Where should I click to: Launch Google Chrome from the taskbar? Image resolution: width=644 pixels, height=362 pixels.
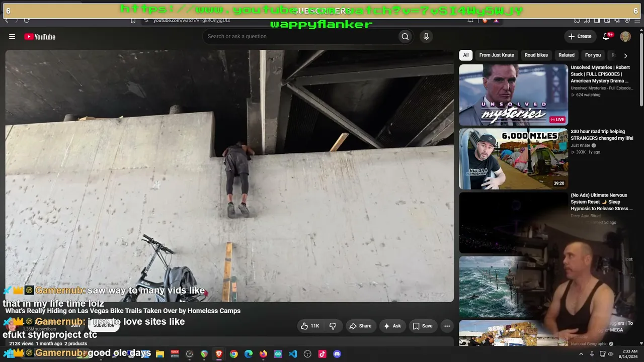pos(234,354)
